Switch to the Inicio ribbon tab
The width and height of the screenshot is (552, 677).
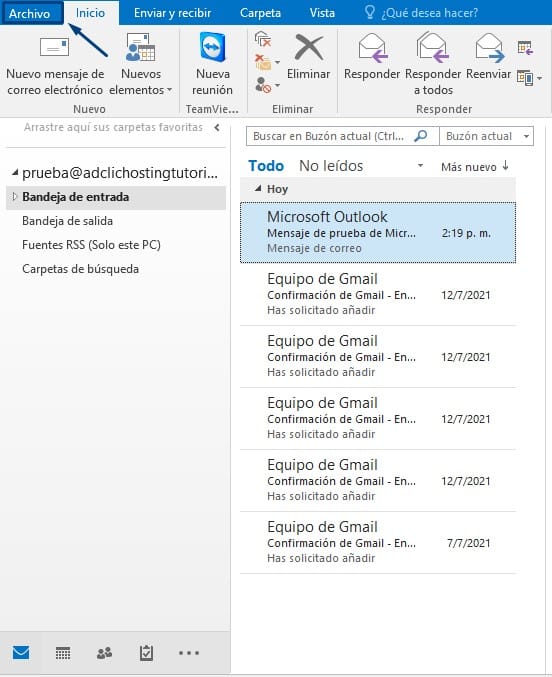(x=91, y=13)
